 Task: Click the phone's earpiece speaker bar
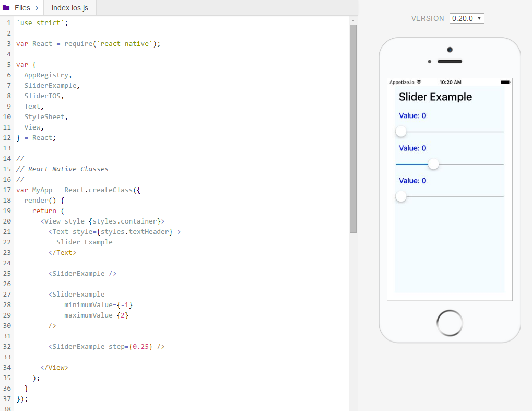click(450, 62)
